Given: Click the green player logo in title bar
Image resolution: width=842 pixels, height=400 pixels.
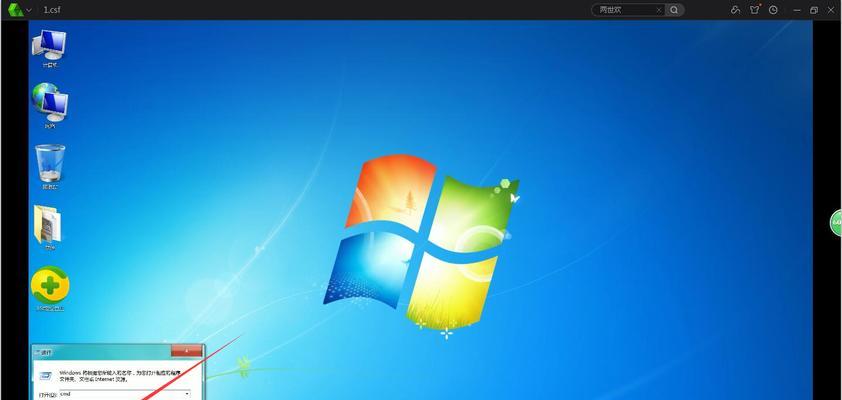Looking at the screenshot, I should tap(16, 10).
